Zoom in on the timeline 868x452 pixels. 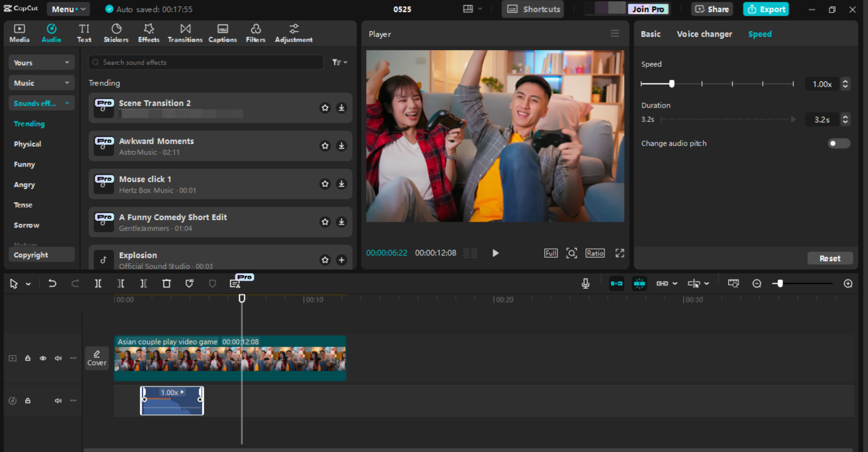pos(848,283)
